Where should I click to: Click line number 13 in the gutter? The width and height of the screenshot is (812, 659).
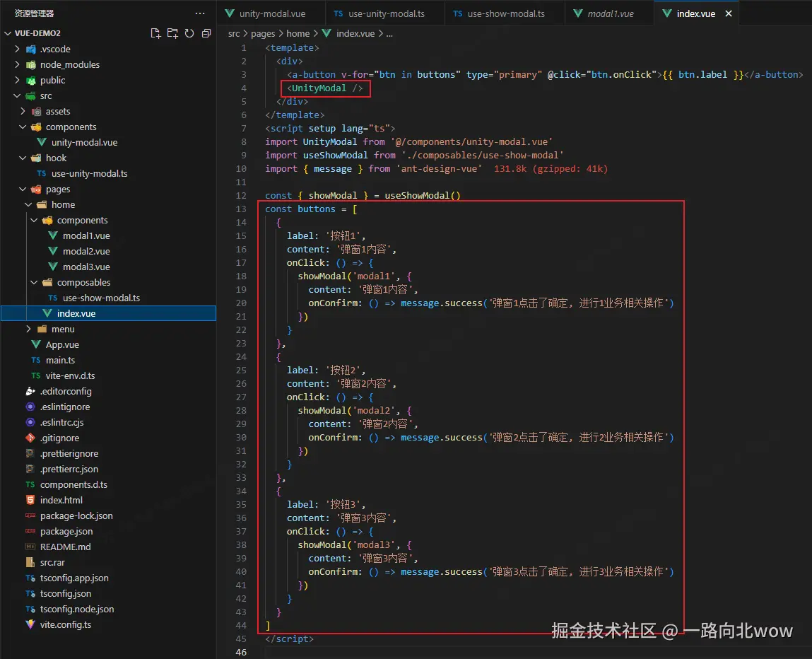click(241, 209)
